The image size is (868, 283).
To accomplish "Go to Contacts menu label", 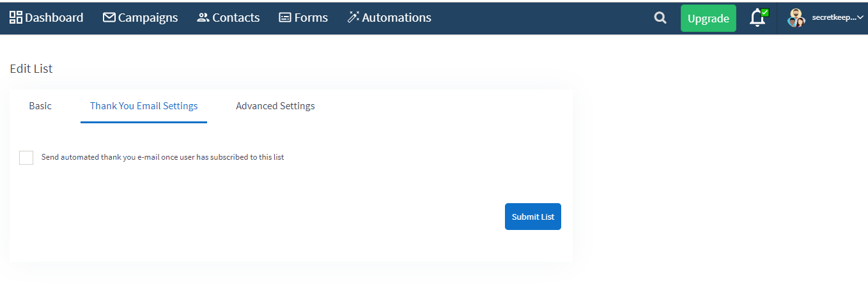I will pyautogui.click(x=236, y=17).
